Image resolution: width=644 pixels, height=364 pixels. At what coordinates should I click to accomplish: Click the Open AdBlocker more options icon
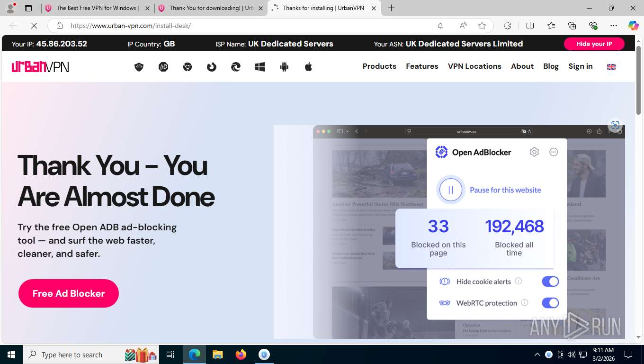(554, 152)
